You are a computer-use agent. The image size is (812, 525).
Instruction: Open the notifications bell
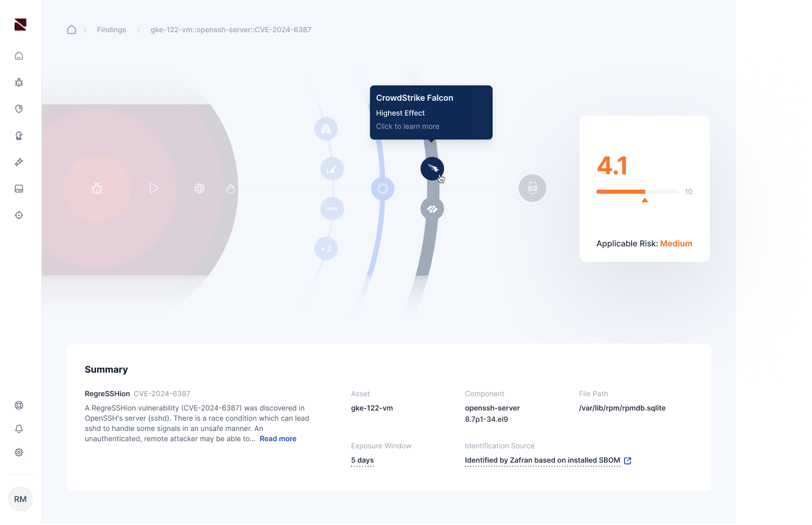click(x=19, y=429)
